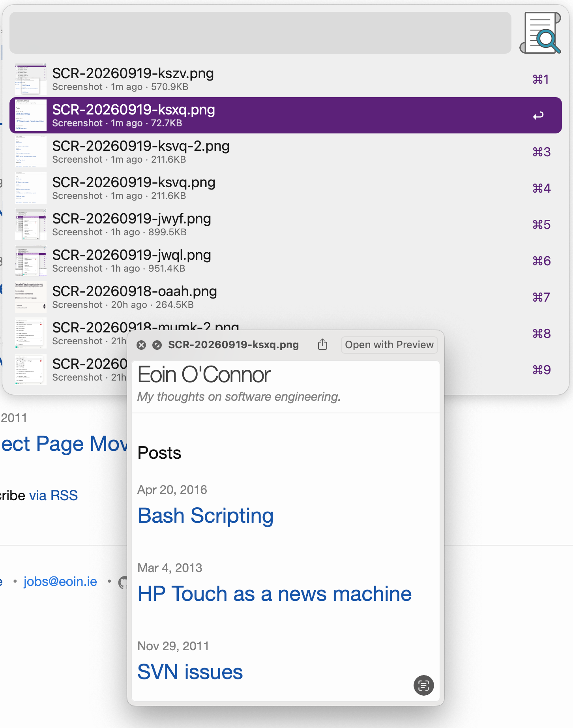The height and width of the screenshot is (728, 573).
Task: Open SVN issues post in preview
Action: [190, 672]
